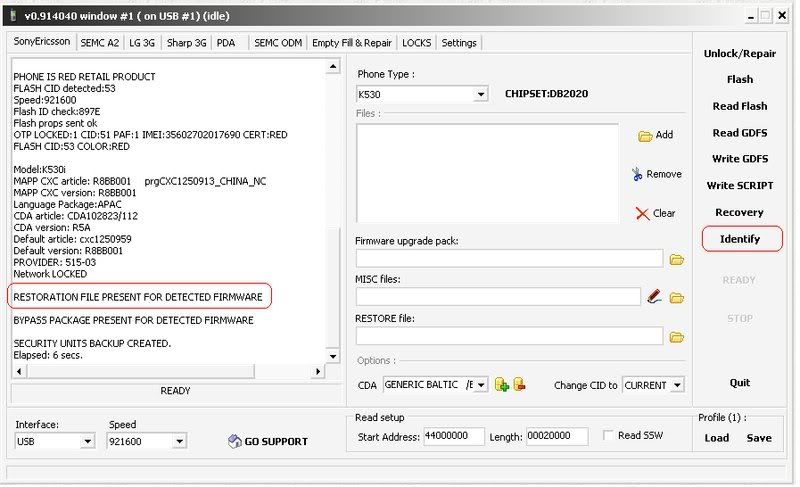Click the Firmware upgrade pack input field
800x487 pixels.
pyautogui.click(x=509, y=259)
